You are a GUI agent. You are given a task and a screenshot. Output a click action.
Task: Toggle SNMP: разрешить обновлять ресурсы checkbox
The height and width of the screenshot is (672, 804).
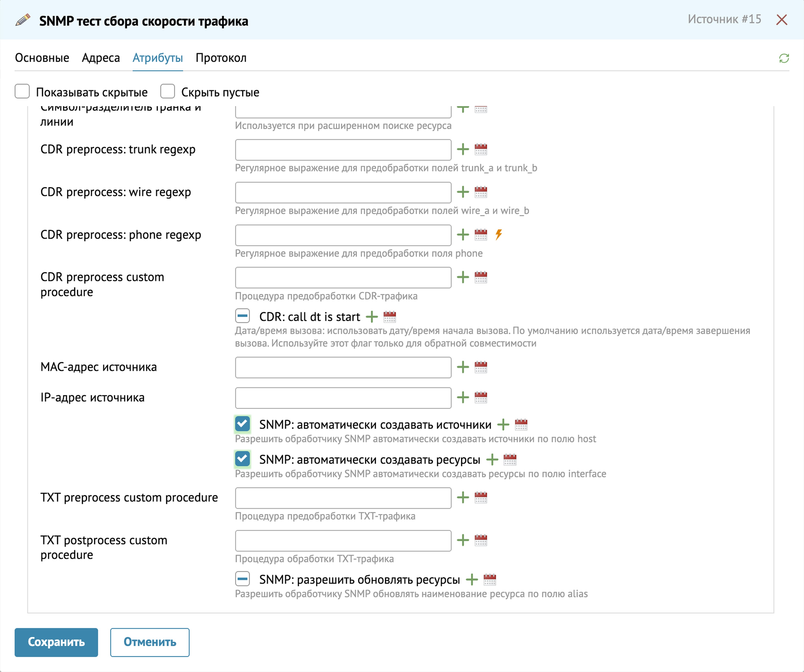coord(242,579)
